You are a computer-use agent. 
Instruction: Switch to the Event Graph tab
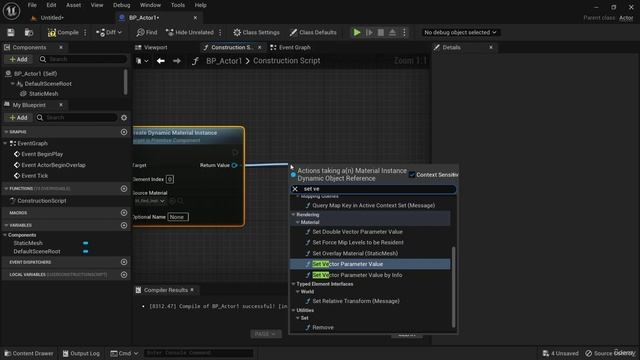click(x=291, y=47)
